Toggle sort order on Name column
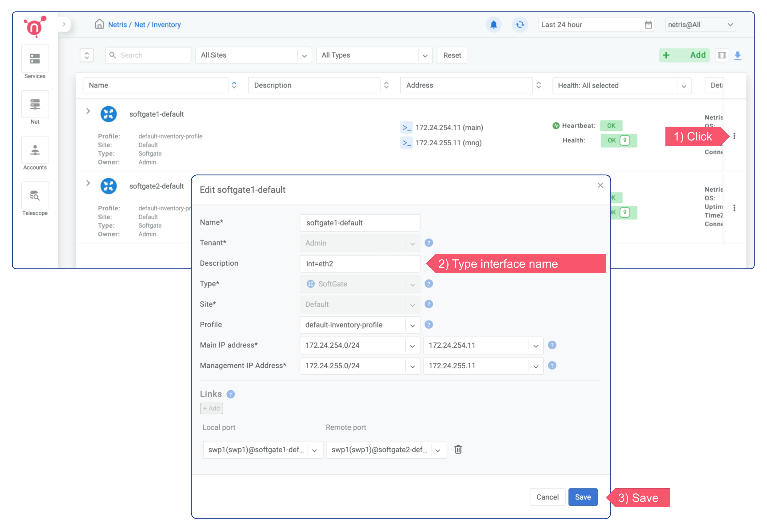 click(x=234, y=85)
